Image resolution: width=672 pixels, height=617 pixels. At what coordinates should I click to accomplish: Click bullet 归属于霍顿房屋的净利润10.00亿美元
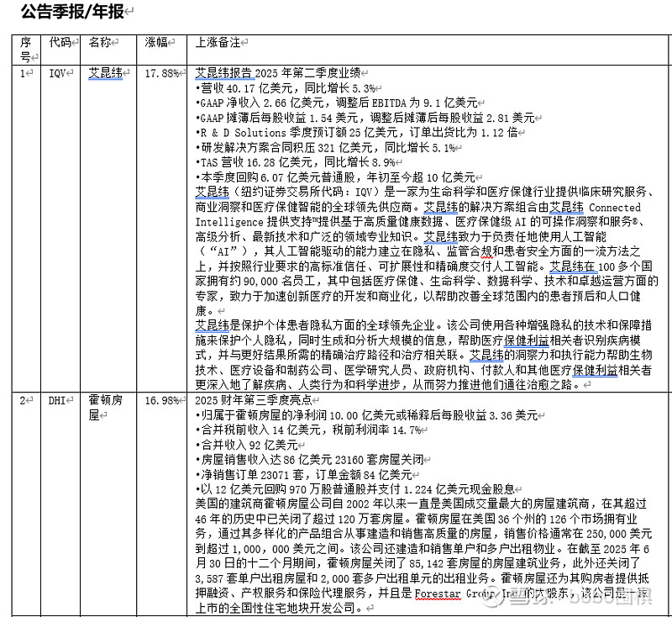(367, 415)
